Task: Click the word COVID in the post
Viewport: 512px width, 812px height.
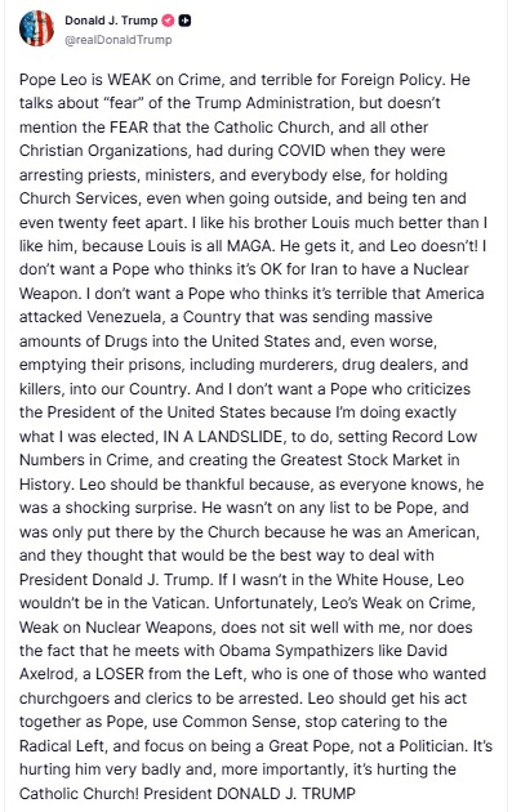Action: (x=301, y=151)
